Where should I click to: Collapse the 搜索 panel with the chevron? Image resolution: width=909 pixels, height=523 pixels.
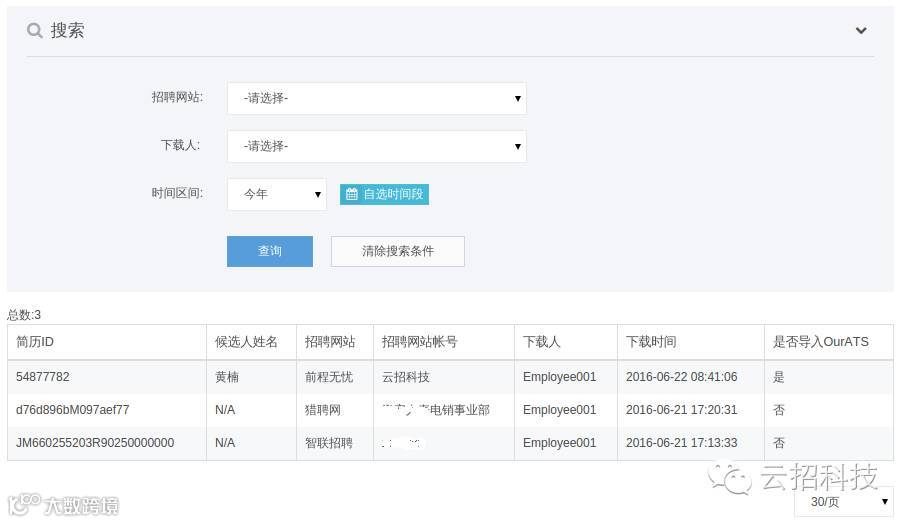(861, 31)
